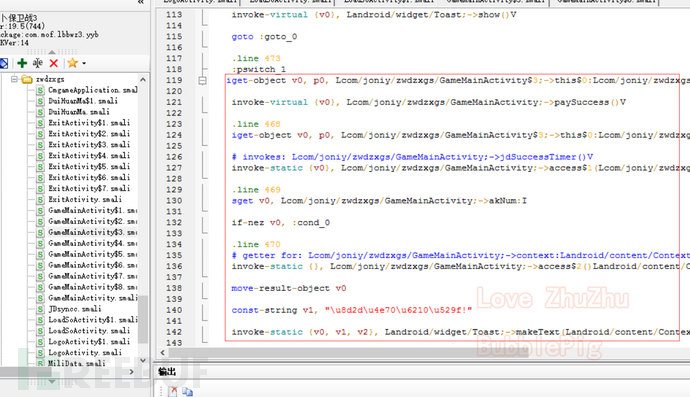This screenshot has height=397, width=690.
Task: Click the '.line 469' directive
Action: pos(256,190)
